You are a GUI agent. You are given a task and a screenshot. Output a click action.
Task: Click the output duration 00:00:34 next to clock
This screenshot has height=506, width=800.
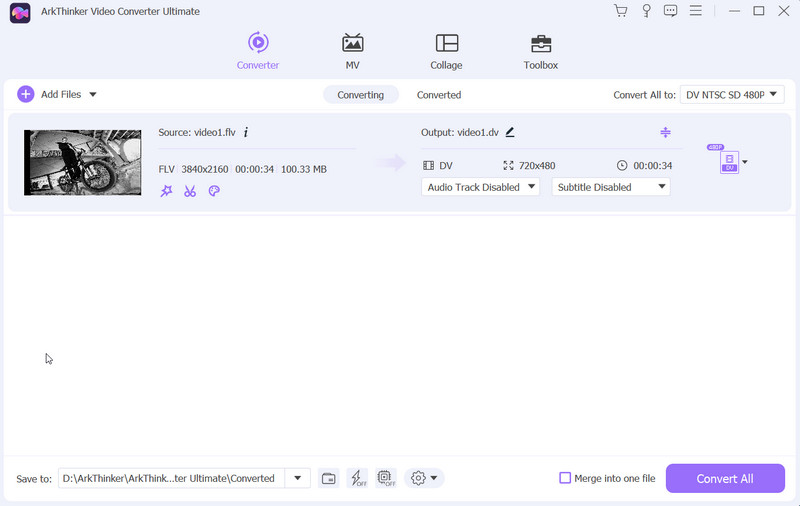653,166
